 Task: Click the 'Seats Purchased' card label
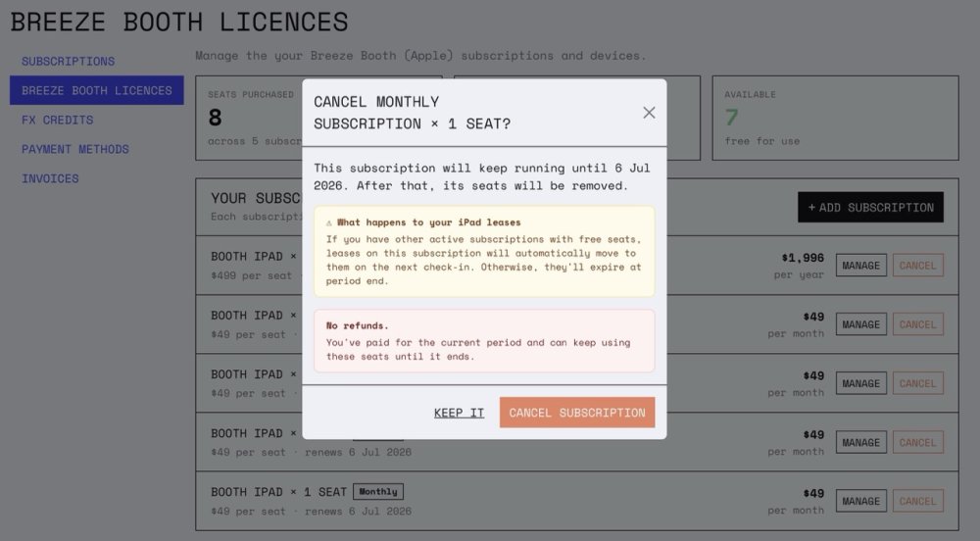coord(251,94)
